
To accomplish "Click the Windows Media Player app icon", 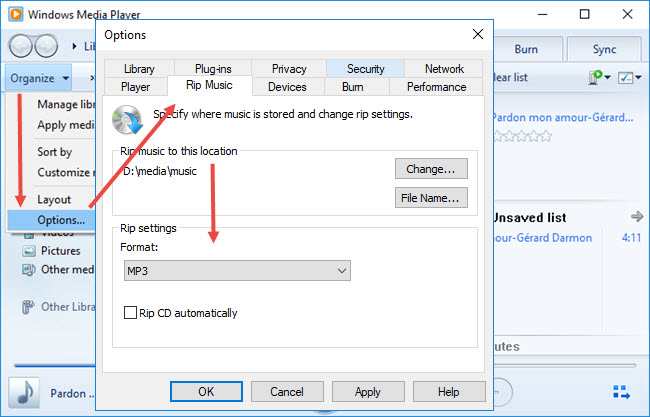I will tap(16, 14).
